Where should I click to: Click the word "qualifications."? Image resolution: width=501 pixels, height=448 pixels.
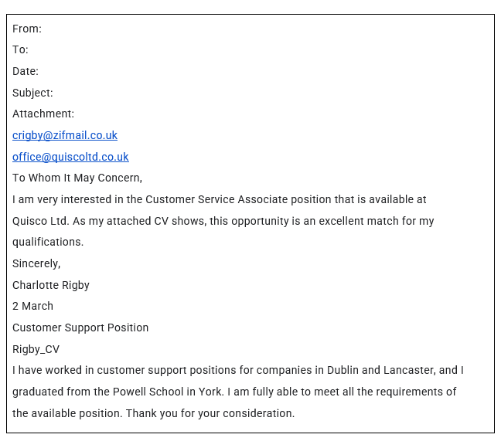coord(48,242)
